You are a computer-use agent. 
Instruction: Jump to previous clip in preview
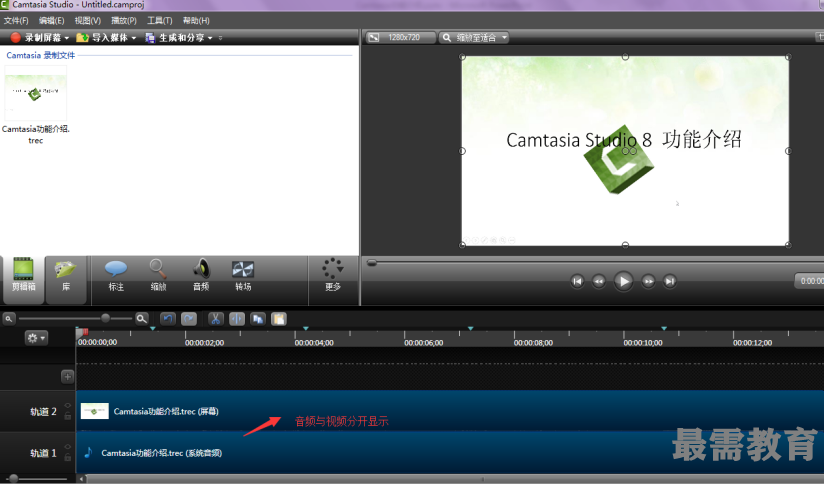tap(577, 281)
